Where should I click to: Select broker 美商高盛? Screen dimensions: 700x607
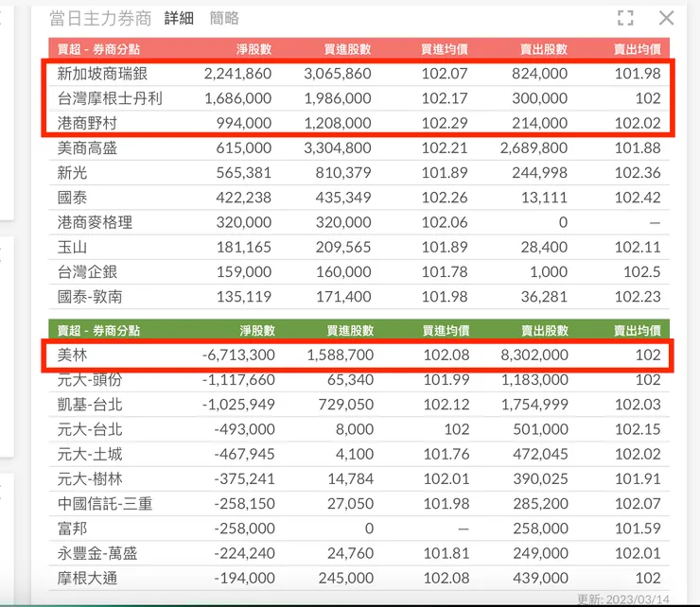pos(87,147)
